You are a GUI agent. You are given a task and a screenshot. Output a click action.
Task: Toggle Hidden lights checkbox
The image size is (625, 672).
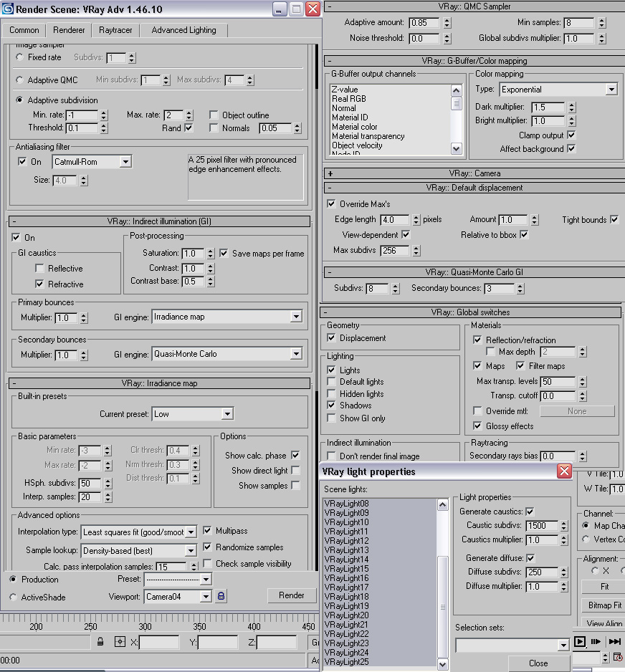pyautogui.click(x=331, y=393)
